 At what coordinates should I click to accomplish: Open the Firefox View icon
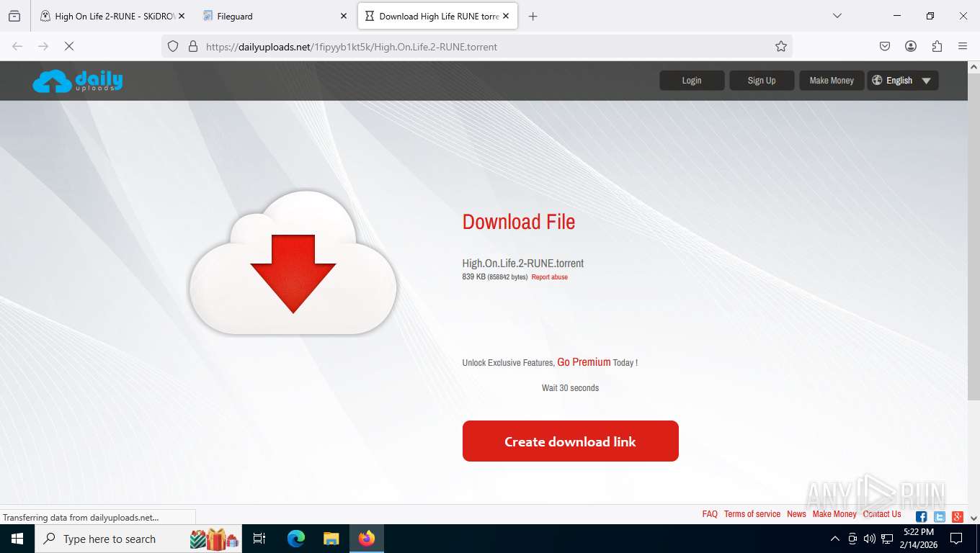[14, 16]
